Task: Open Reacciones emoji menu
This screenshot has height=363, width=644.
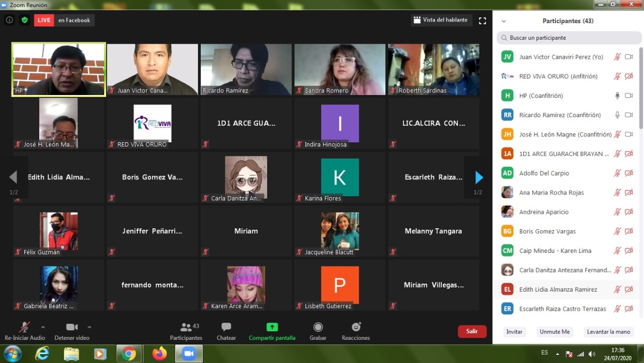Action: [x=356, y=331]
